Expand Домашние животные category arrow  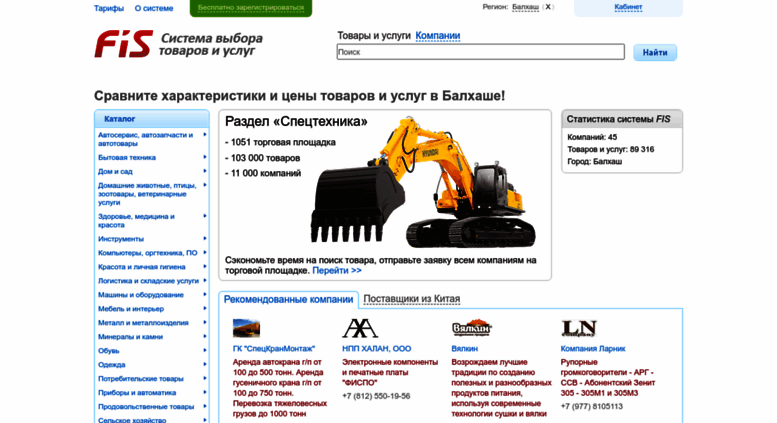[205, 185]
